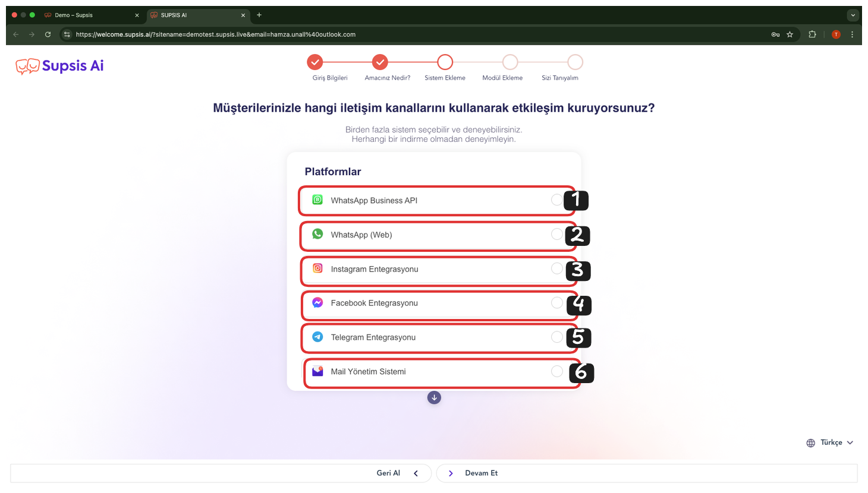Screen dimensions: 868x493
Task: Switch to the SUPSIS AI tab
Action: click(198, 15)
